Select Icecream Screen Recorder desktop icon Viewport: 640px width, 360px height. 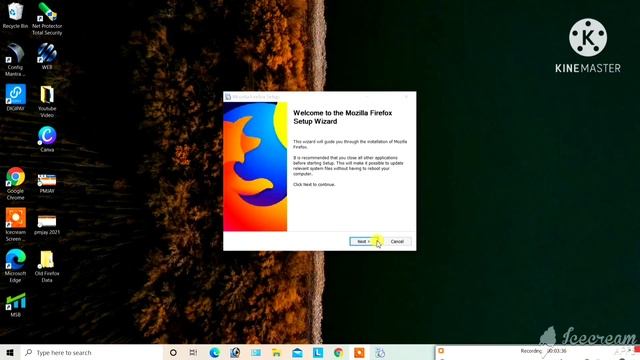point(15,224)
